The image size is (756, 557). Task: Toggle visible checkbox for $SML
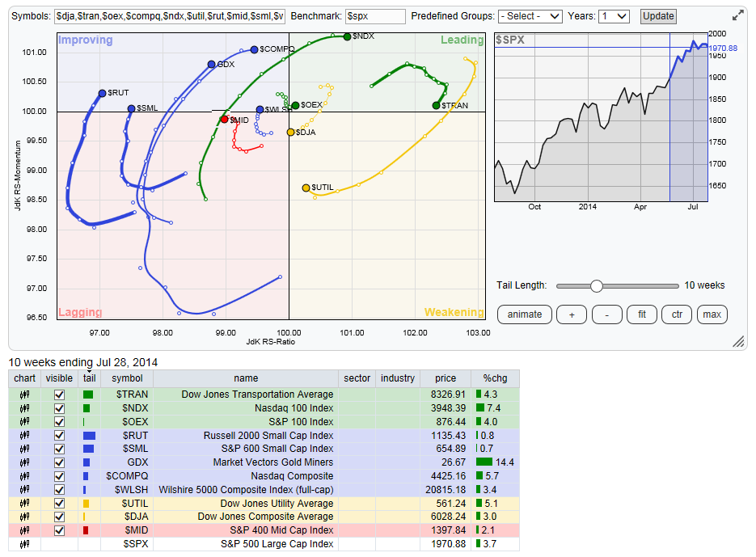coord(59,449)
